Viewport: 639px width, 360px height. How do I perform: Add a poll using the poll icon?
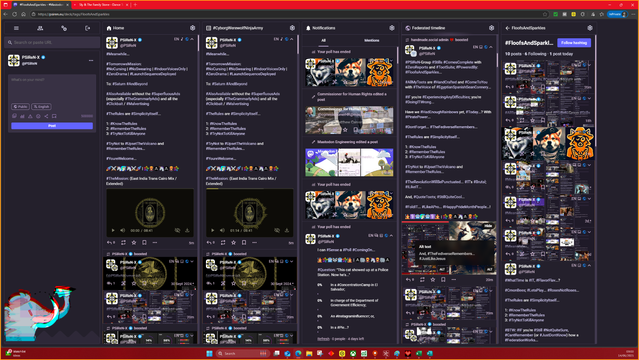22,116
